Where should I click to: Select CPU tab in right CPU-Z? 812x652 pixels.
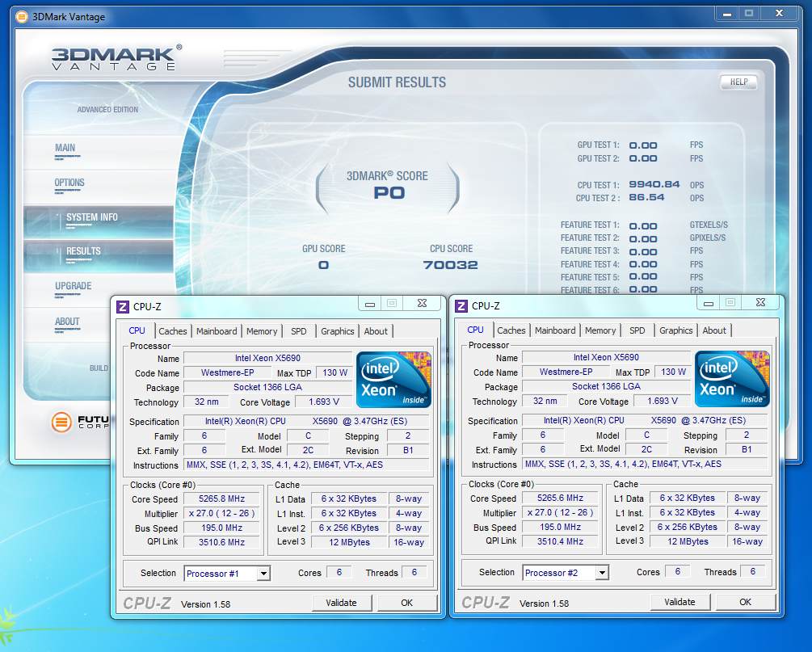[475, 330]
